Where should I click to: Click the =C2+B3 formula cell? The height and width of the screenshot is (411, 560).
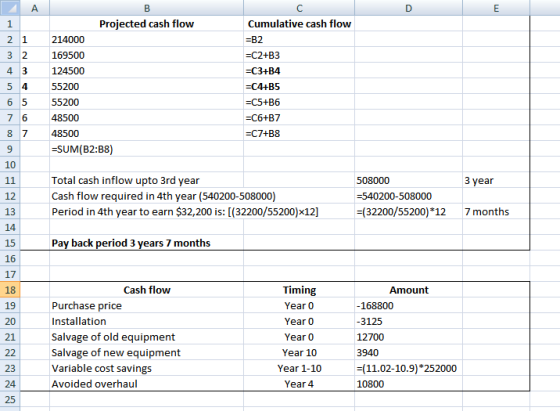pos(299,55)
